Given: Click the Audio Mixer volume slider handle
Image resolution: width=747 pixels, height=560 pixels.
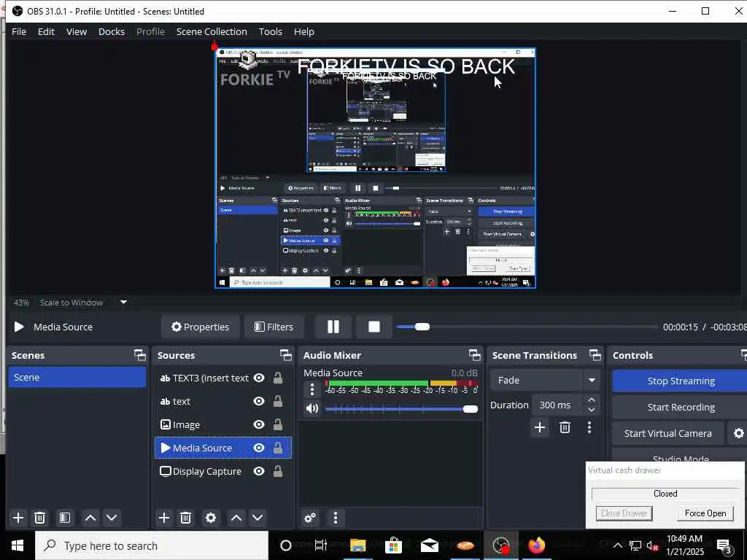Looking at the screenshot, I should pos(471,409).
